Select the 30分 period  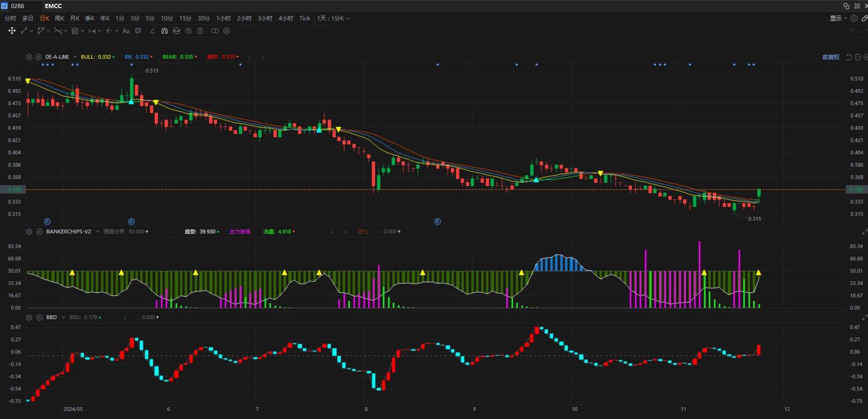click(x=203, y=18)
